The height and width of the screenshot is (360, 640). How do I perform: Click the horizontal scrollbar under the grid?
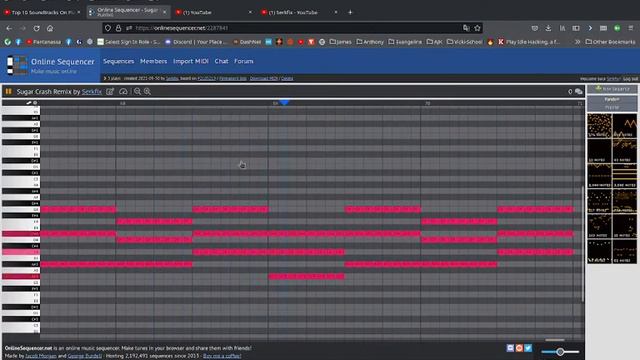[555, 340]
